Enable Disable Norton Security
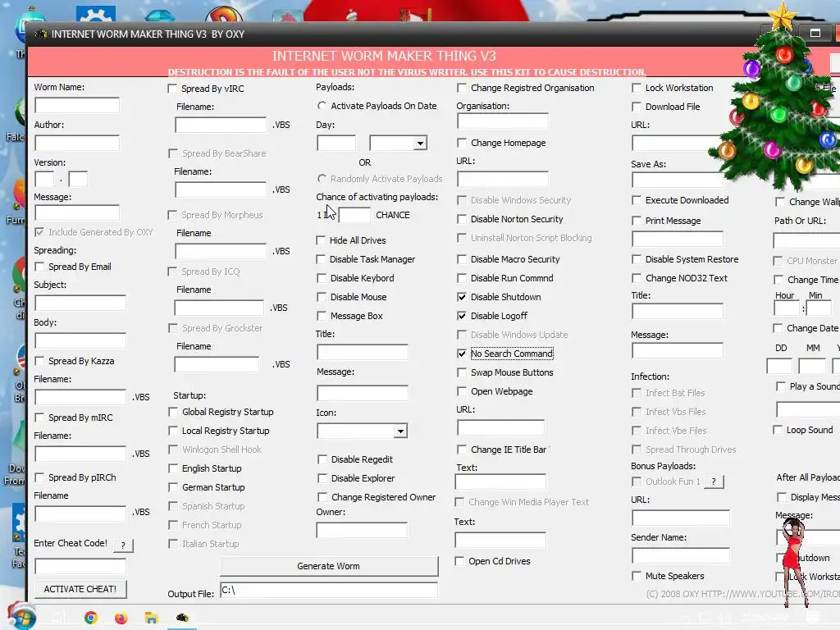Viewport: 840px width, 630px height. click(461, 219)
